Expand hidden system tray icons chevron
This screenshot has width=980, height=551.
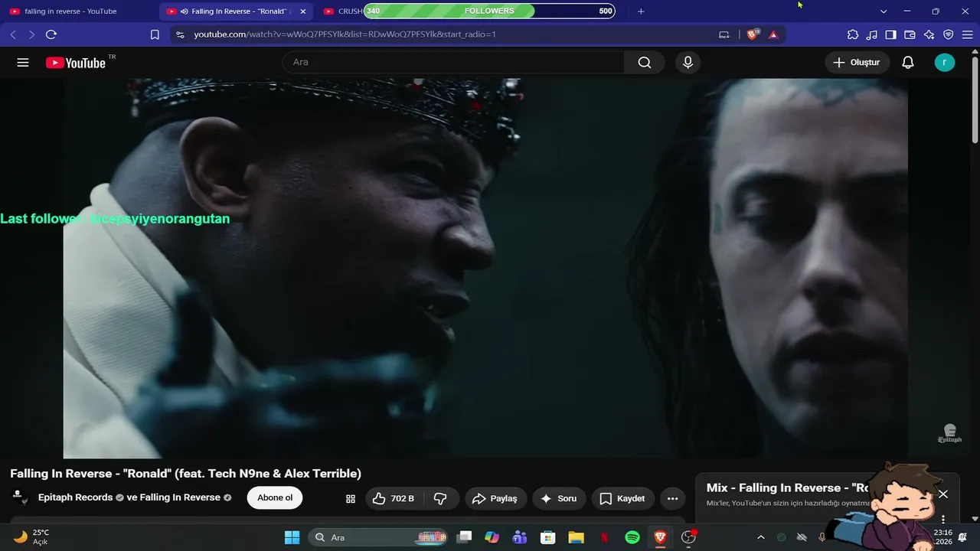tap(760, 537)
